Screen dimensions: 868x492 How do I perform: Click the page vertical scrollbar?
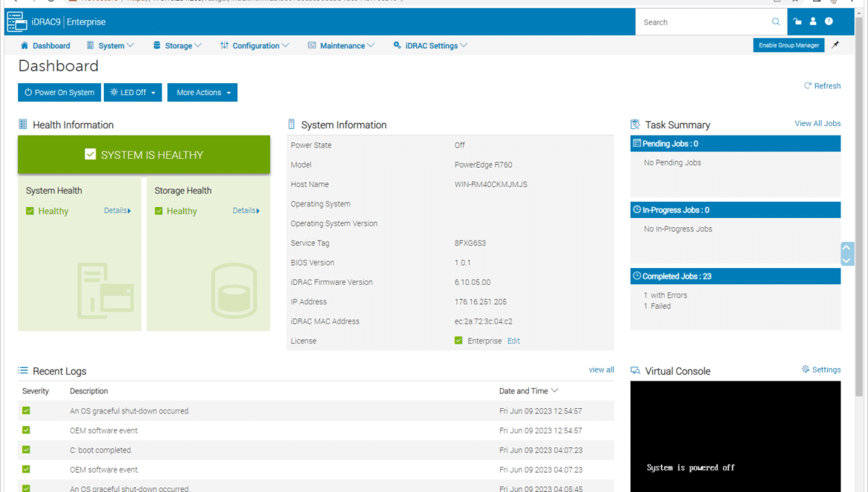coord(859,205)
